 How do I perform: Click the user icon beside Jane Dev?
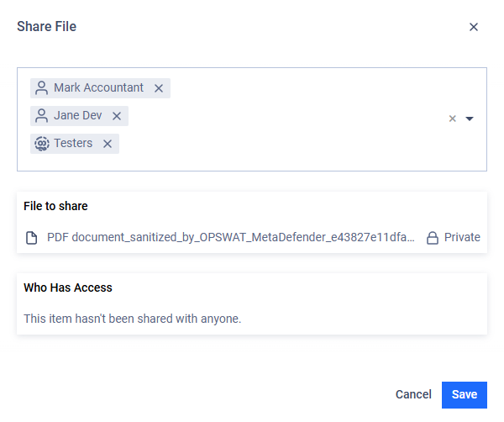pyautogui.click(x=41, y=115)
